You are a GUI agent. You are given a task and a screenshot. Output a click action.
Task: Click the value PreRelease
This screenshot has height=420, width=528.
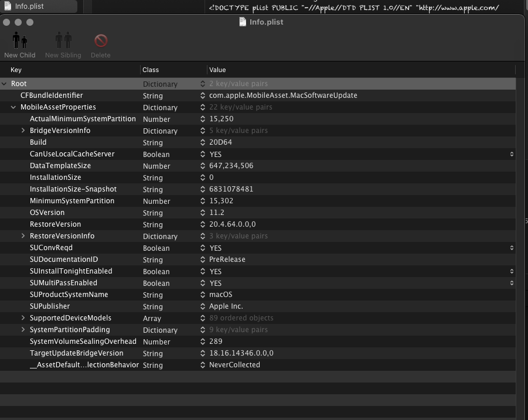tap(227, 259)
